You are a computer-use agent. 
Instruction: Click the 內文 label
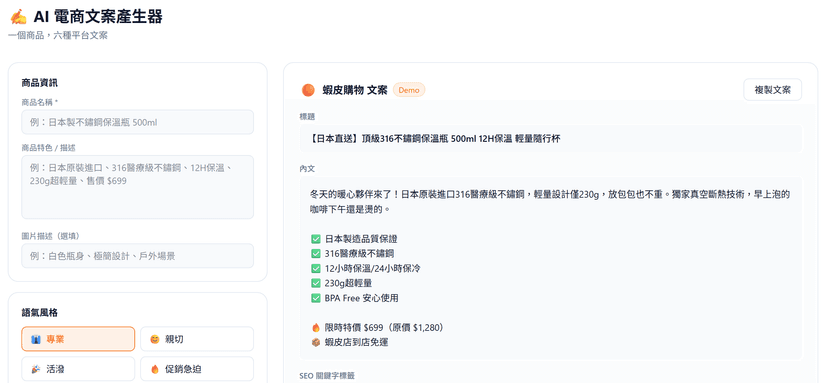pos(307,169)
